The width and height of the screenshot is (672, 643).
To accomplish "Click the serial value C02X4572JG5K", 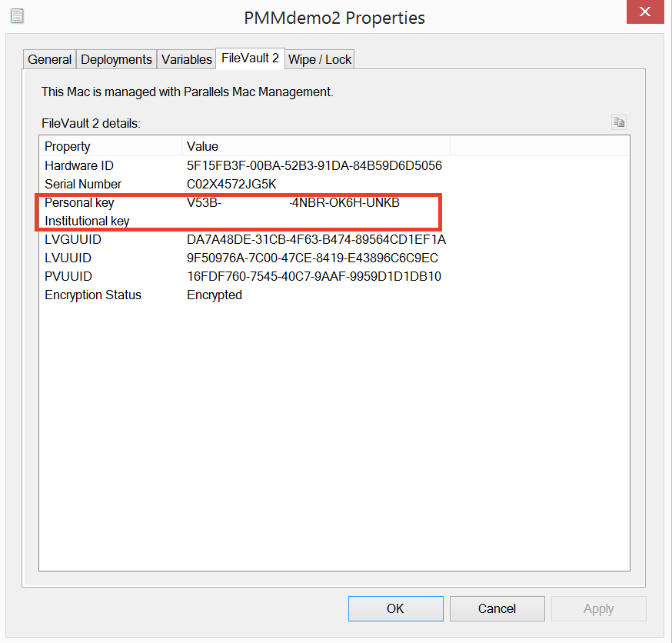I will click(231, 184).
